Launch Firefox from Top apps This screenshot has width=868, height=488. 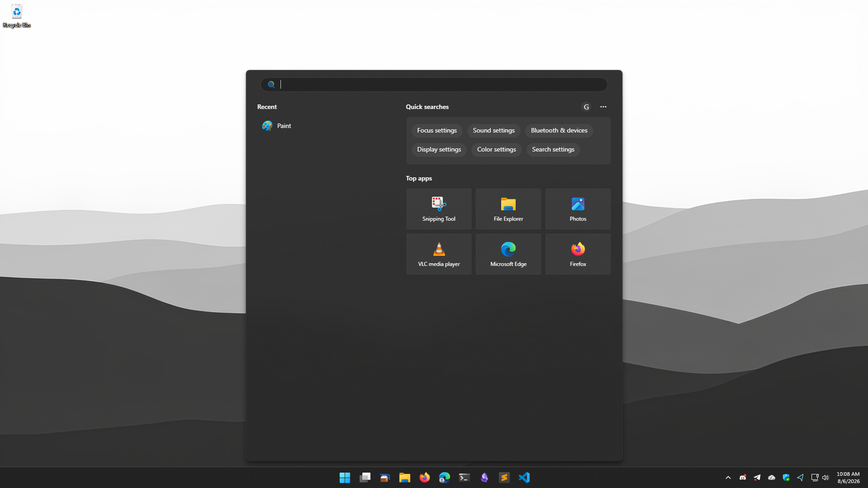tap(578, 254)
